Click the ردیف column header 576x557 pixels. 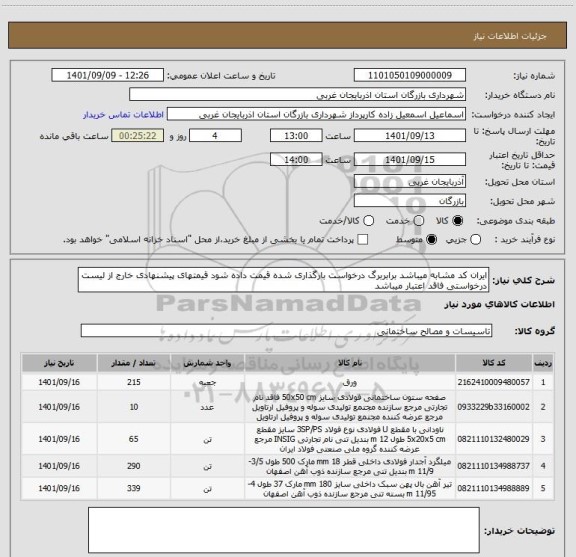point(543,363)
